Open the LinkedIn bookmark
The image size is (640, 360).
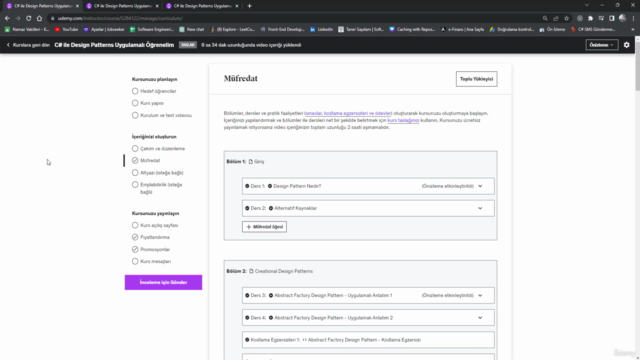(x=321, y=29)
